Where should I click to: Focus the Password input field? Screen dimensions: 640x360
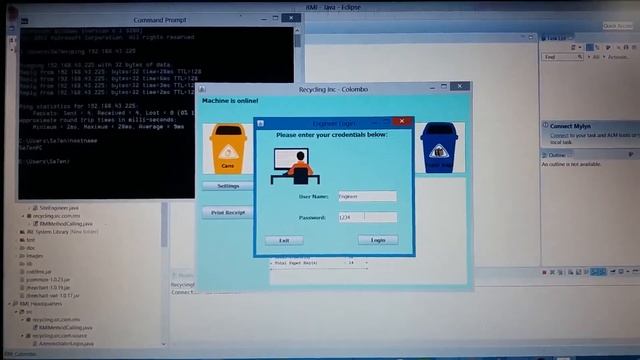367,217
